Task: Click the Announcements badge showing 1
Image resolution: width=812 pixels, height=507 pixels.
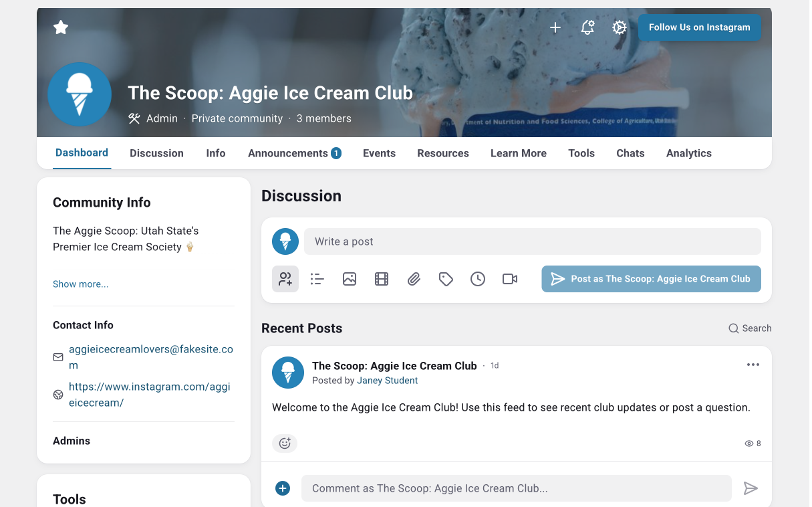Action: coord(336,153)
